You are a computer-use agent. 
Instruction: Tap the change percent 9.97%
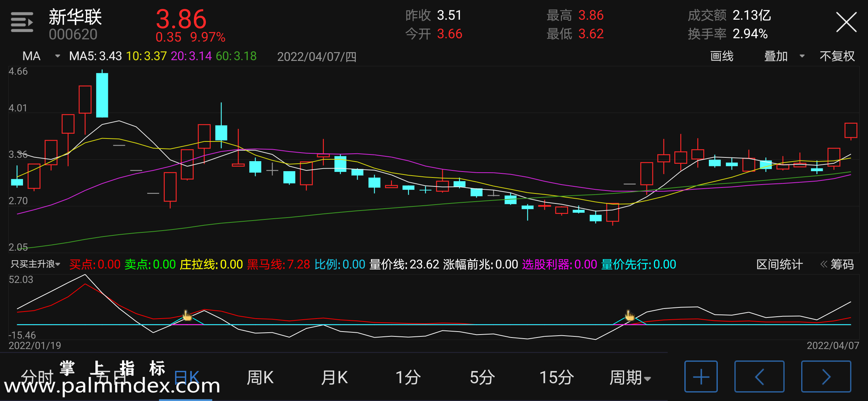208,37
